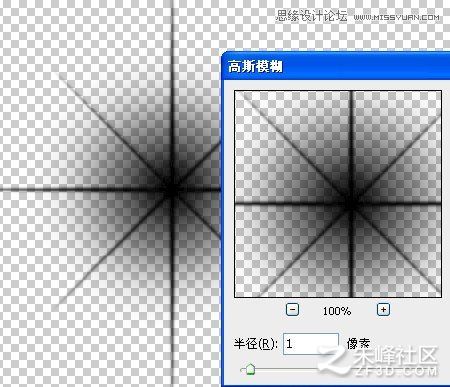
Task: Click the preview's top-left diagonal ray corner
Action: 241,96
